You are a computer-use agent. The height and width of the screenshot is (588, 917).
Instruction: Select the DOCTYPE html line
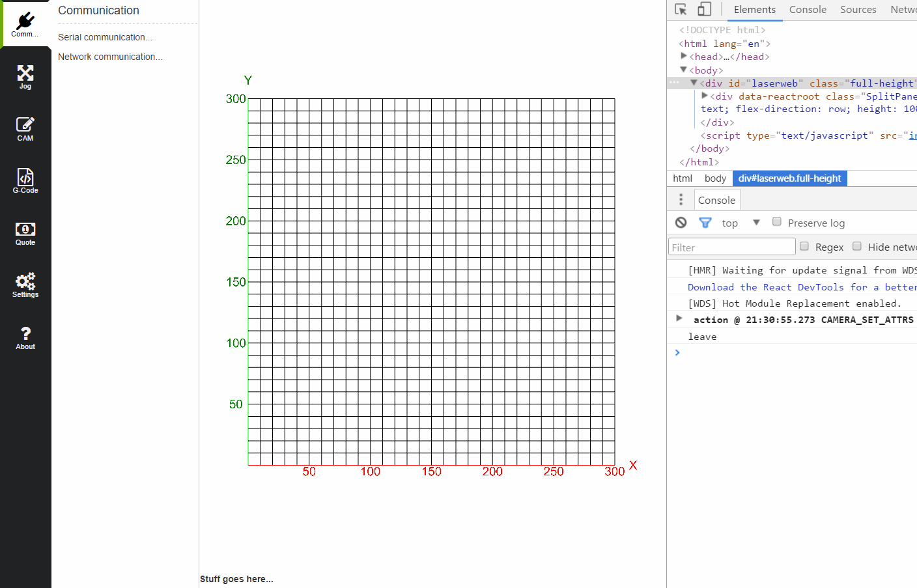point(722,30)
